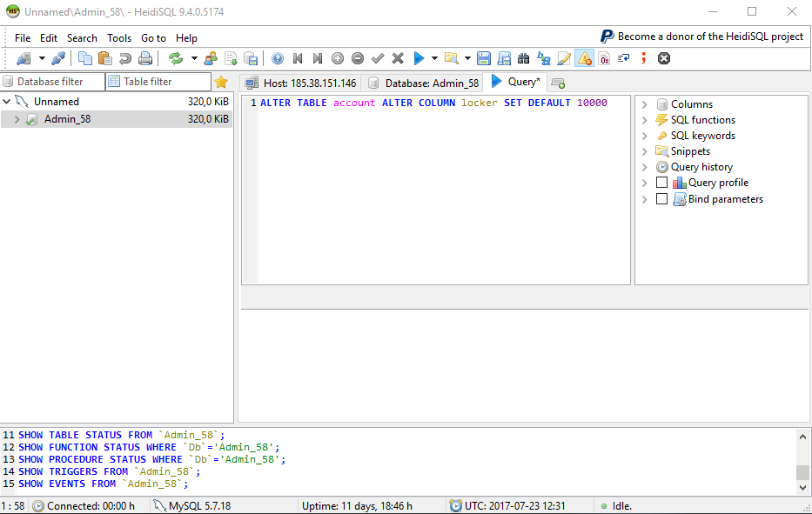Expand the Bind parameters helper node
The image size is (812, 514).
645,199
